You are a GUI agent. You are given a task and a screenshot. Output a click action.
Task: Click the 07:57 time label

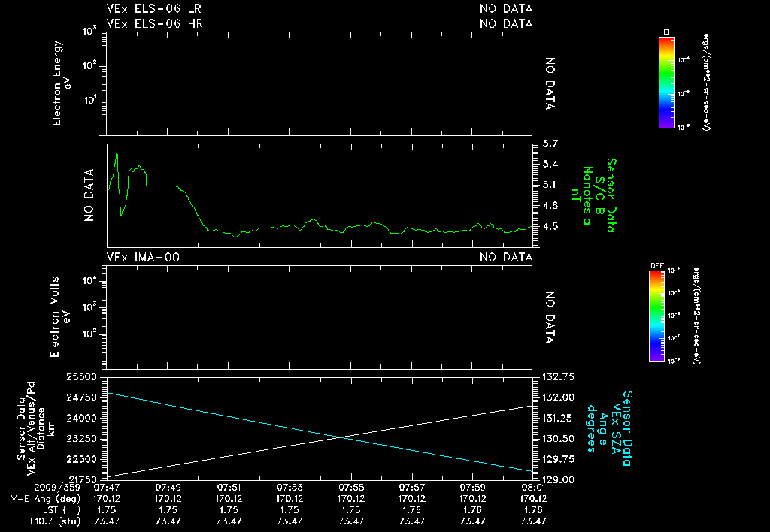pyautogui.click(x=411, y=488)
